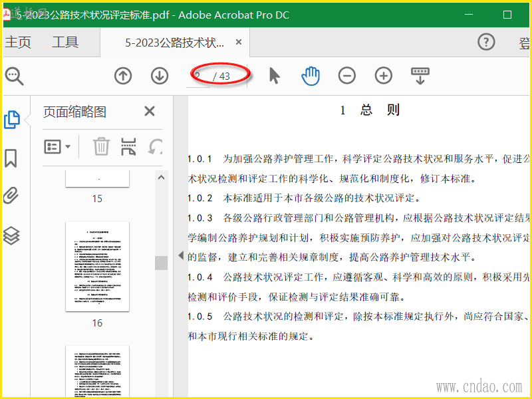The height and width of the screenshot is (399, 532).
Task: Click clause number 1.0.5
Action: point(200,317)
